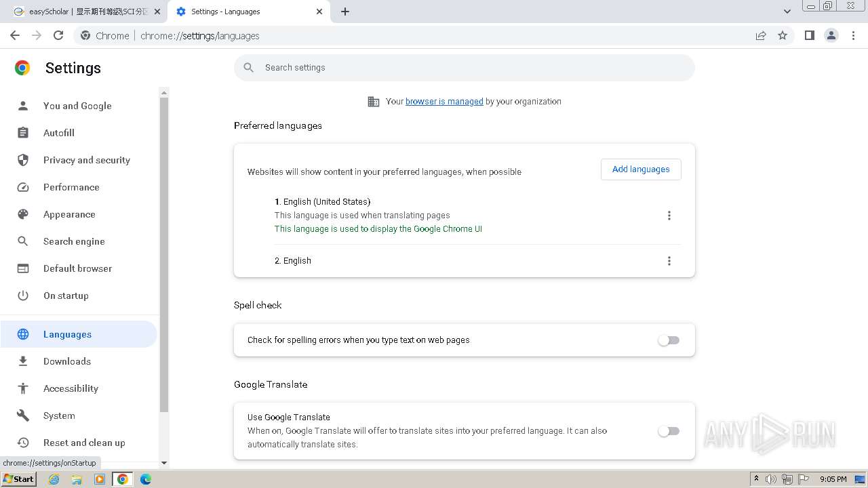Open the 'browser is managed' link
Viewport: 868px width, 488px height.
coord(444,102)
